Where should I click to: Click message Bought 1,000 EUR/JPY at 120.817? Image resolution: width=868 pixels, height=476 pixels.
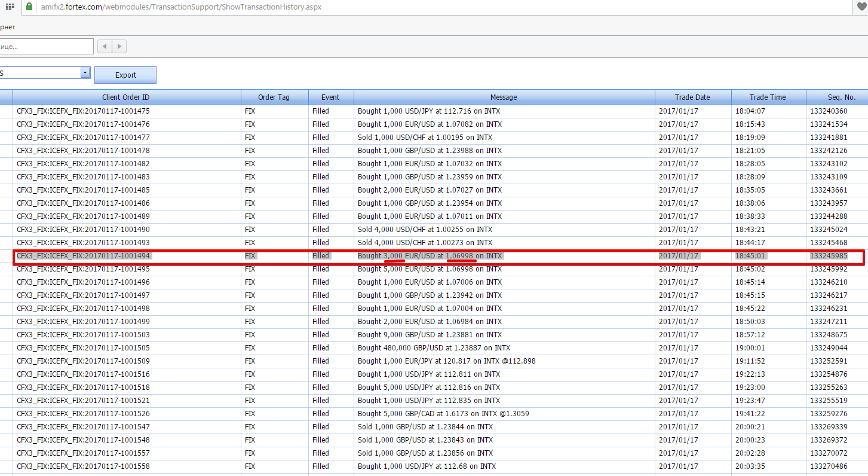447,361
